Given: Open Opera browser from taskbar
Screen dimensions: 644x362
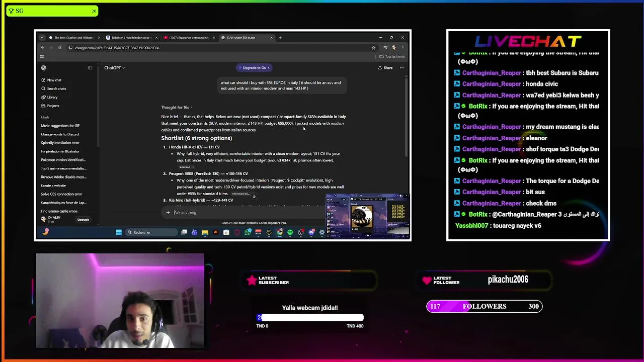Looking at the screenshot, I should click(x=237, y=232).
